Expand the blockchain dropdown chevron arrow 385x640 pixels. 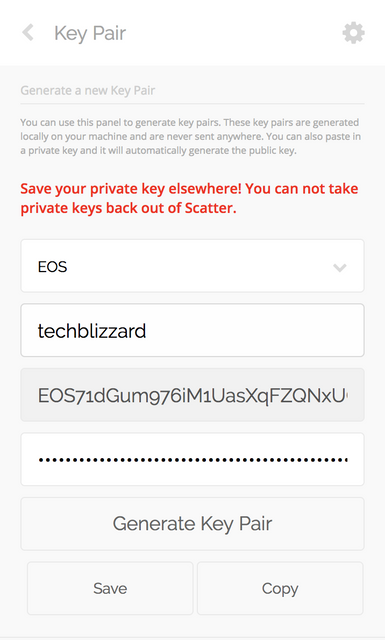340,268
